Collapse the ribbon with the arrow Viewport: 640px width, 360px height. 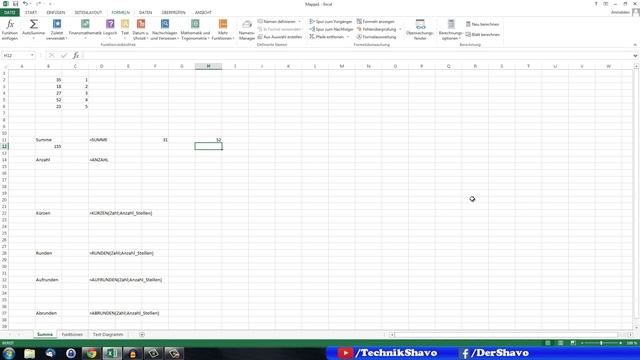(x=635, y=45)
